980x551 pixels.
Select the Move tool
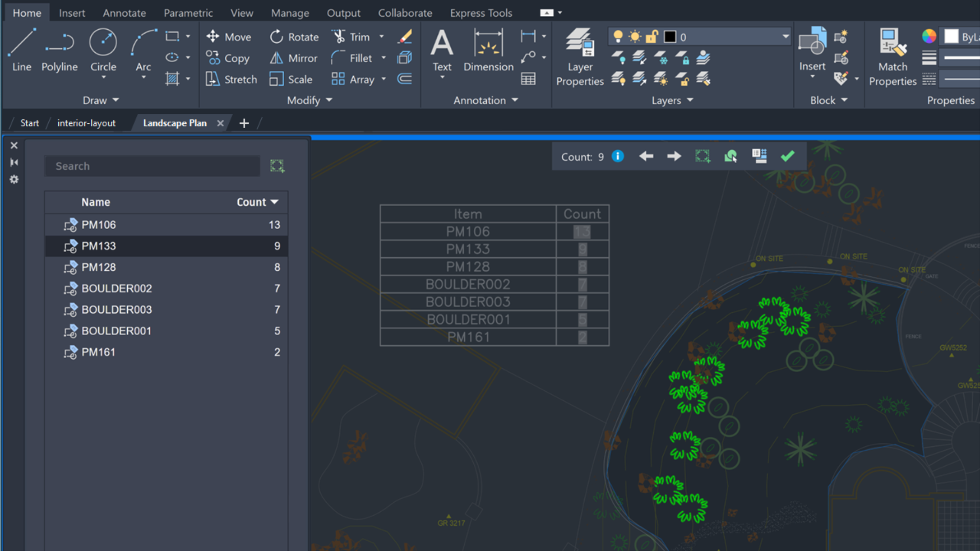[x=230, y=36]
